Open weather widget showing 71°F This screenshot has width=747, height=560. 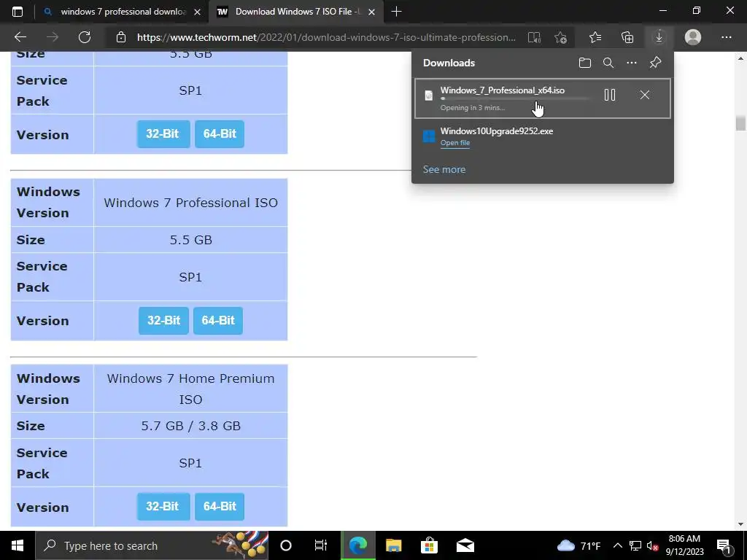578,545
